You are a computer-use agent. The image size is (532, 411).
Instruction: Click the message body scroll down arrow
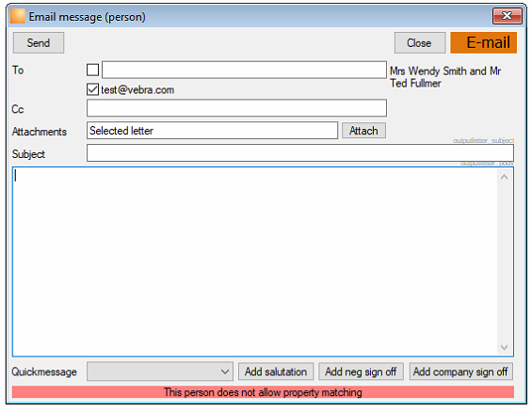(504, 347)
